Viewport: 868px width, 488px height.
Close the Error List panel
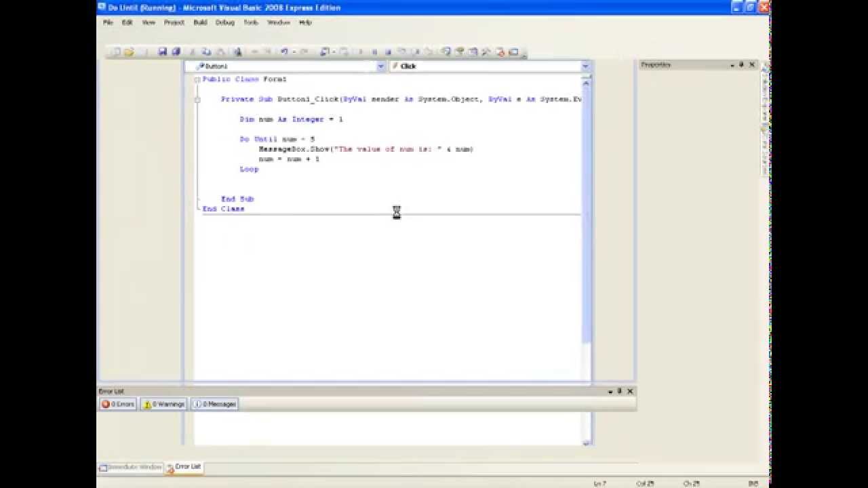click(630, 391)
